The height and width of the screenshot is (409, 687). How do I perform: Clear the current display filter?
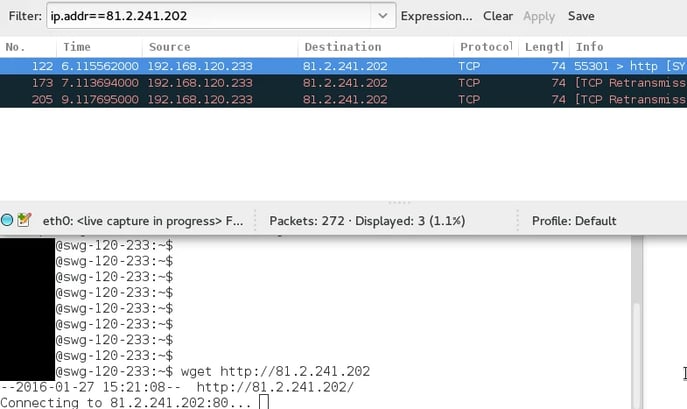pyautogui.click(x=498, y=16)
